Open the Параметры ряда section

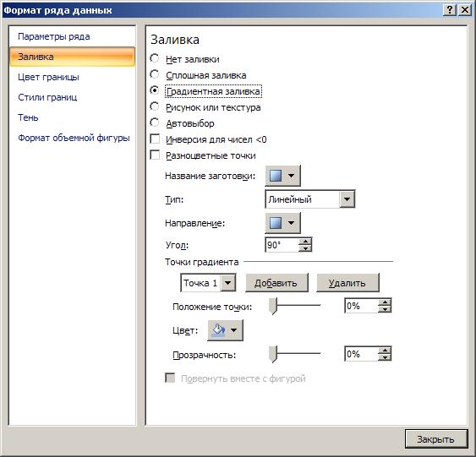pyautogui.click(x=54, y=36)
